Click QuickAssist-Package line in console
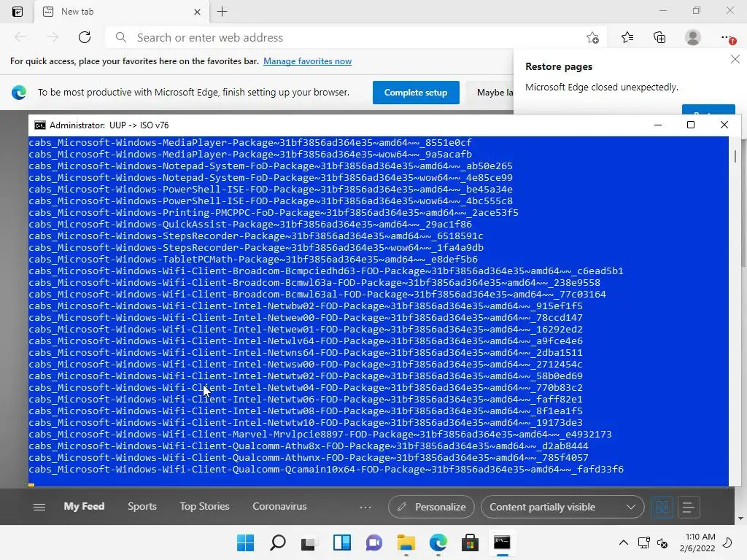Screen dimensions: 747x560 click(250, 225)
